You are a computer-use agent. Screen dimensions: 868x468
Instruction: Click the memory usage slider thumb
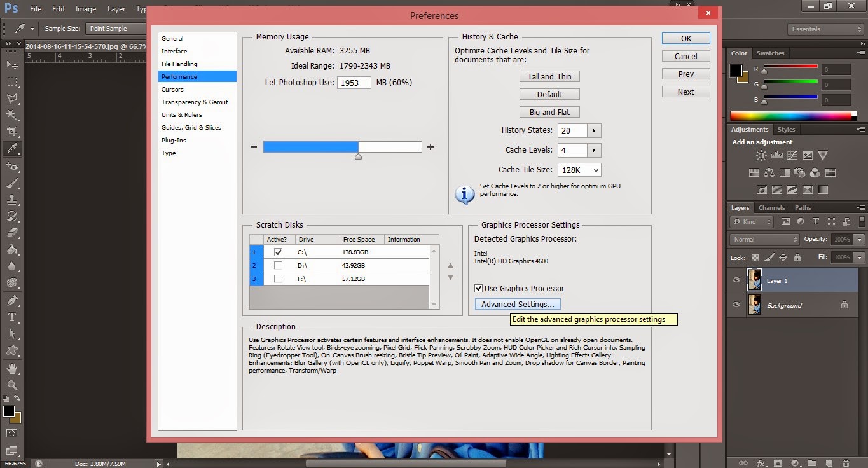(x=359, y=156)
